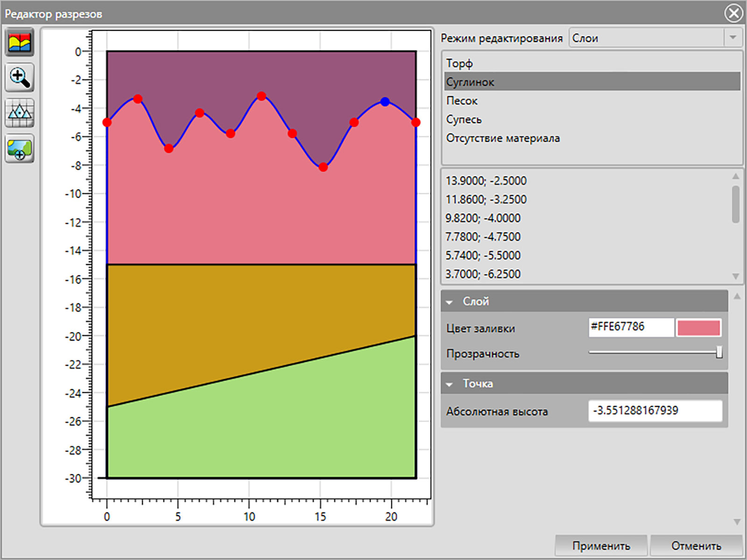Click the add layer image icon
Screen dimensions: 747x560
pyautogui.click(x=20, y=148)
